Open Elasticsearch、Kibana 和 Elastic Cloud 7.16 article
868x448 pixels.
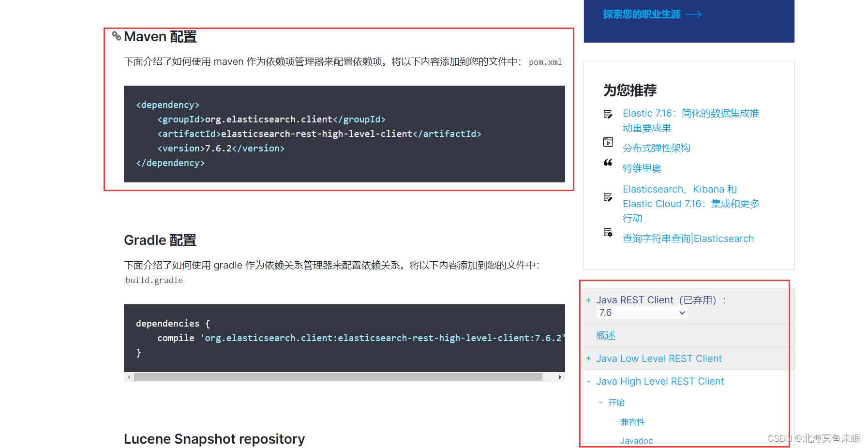click(691, 204)
